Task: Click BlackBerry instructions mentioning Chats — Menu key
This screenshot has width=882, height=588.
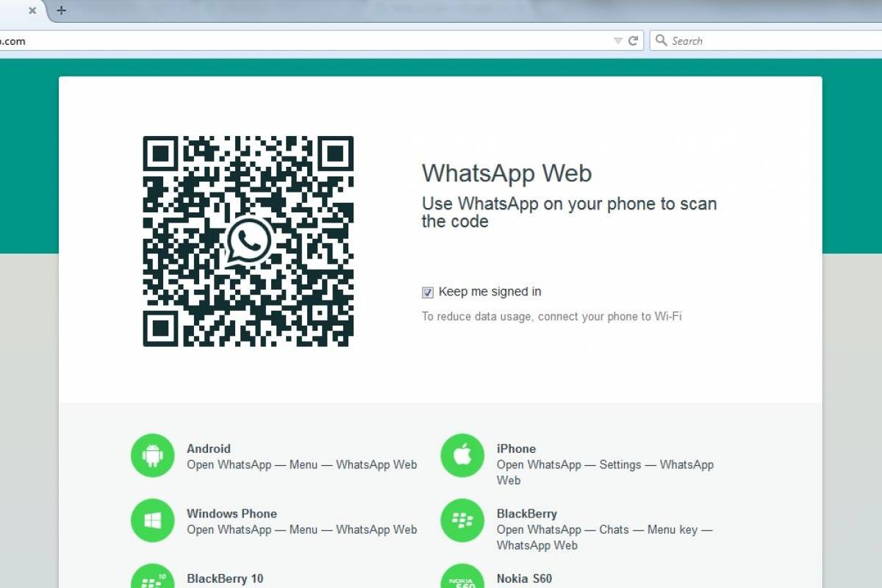Action: [604, 537]
